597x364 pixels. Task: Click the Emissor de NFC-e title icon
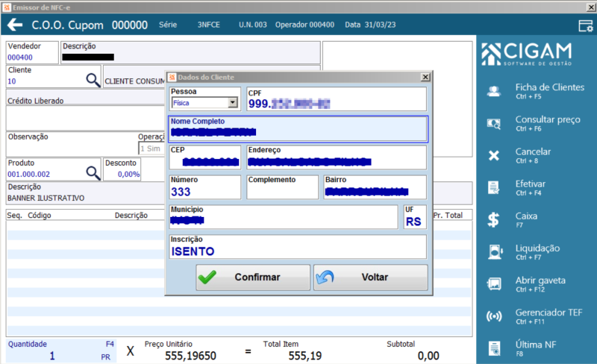7,7
